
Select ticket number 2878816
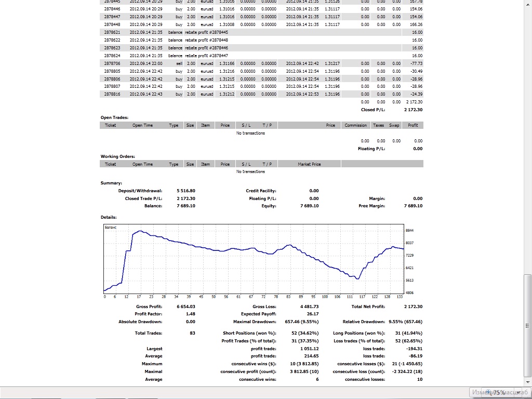(x=112, y=94)
